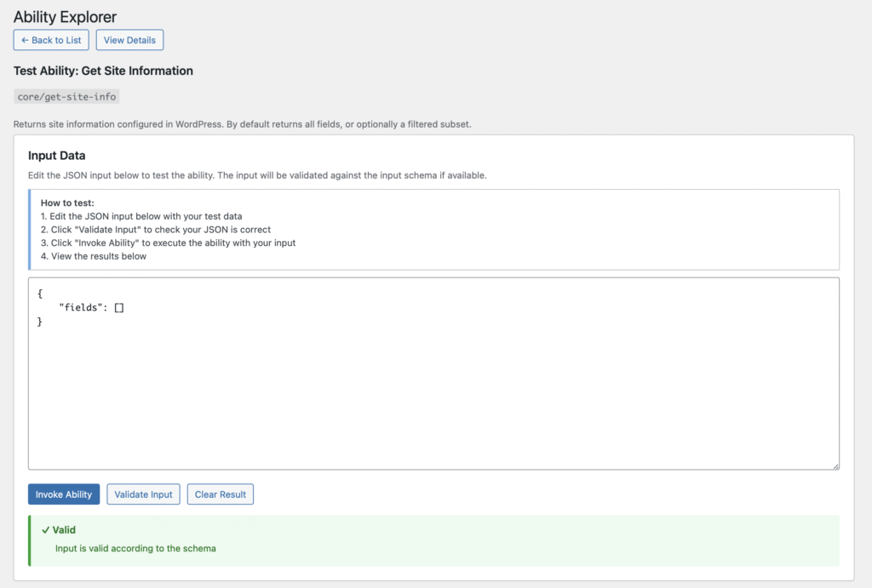Click the Ability Explorer page title
872x588 pixels.
[x=65, y=17]
